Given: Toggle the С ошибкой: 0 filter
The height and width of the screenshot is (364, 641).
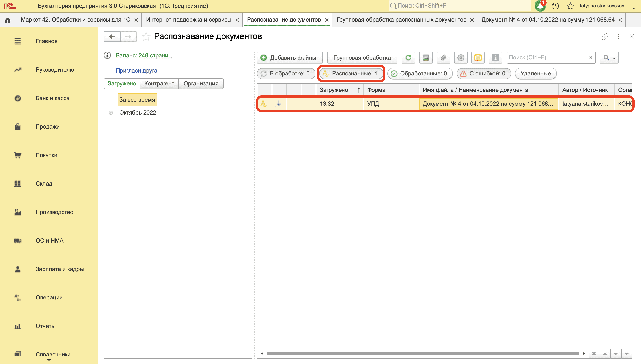Looking at the screenshot, I should click(x=484, y=73).
